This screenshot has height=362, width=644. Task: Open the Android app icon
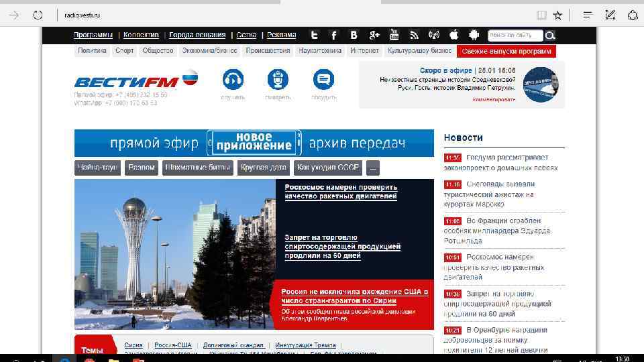point(474,36)
